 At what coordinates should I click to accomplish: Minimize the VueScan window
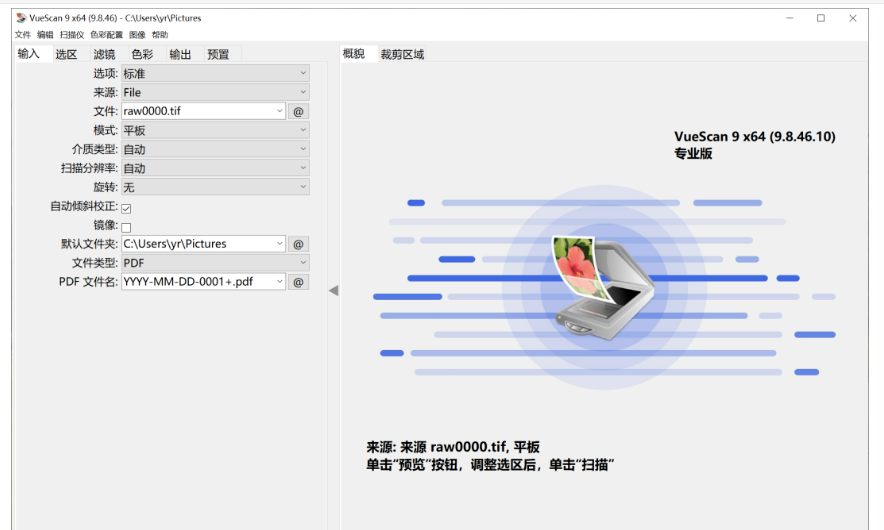(790, 18)
